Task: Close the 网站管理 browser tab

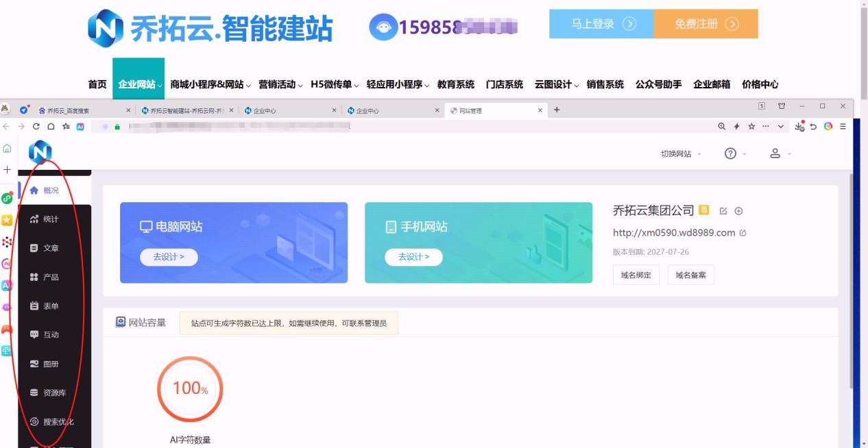Action: tap(540, 110)
